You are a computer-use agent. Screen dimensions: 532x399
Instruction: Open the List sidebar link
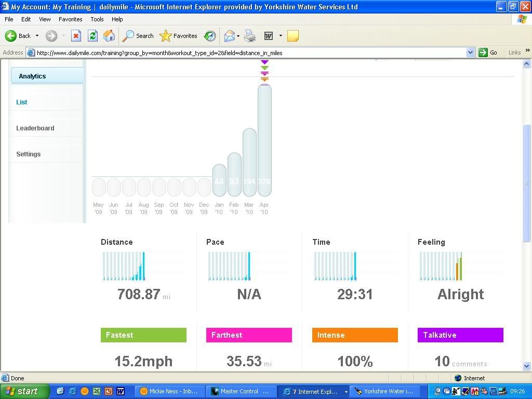coord(22,102)
